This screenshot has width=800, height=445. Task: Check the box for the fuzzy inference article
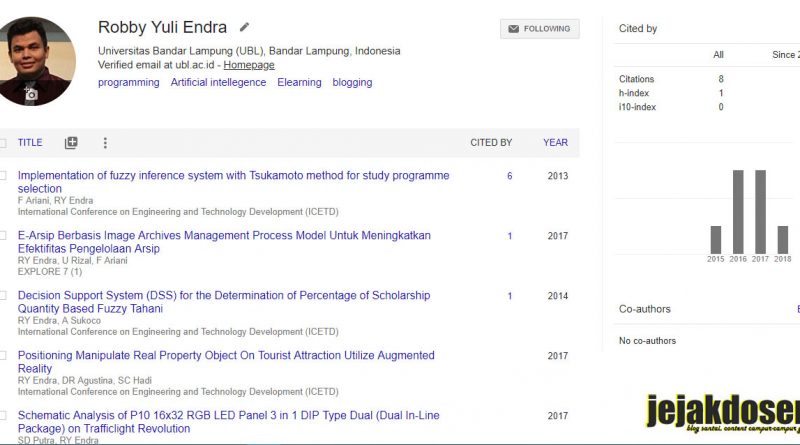3,176
